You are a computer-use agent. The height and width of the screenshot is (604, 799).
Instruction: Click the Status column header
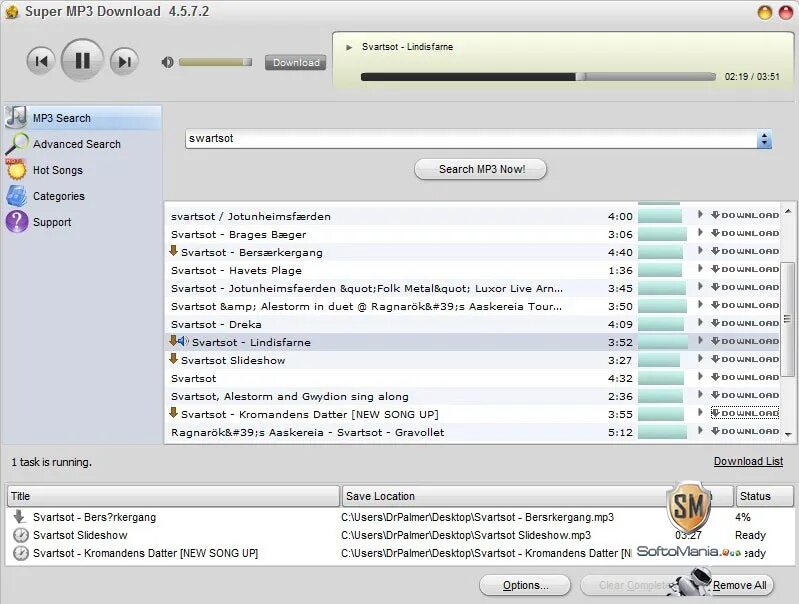[x=764, y=496]
